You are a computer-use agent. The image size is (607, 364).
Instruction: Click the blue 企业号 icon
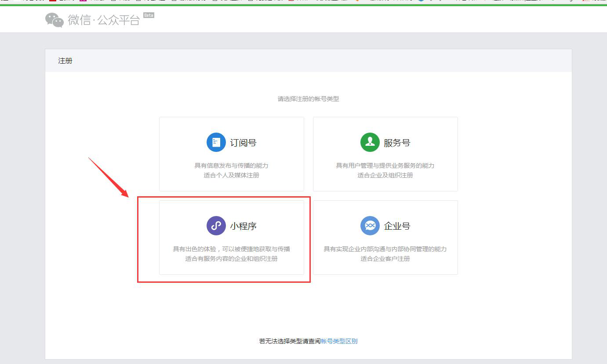370,226
